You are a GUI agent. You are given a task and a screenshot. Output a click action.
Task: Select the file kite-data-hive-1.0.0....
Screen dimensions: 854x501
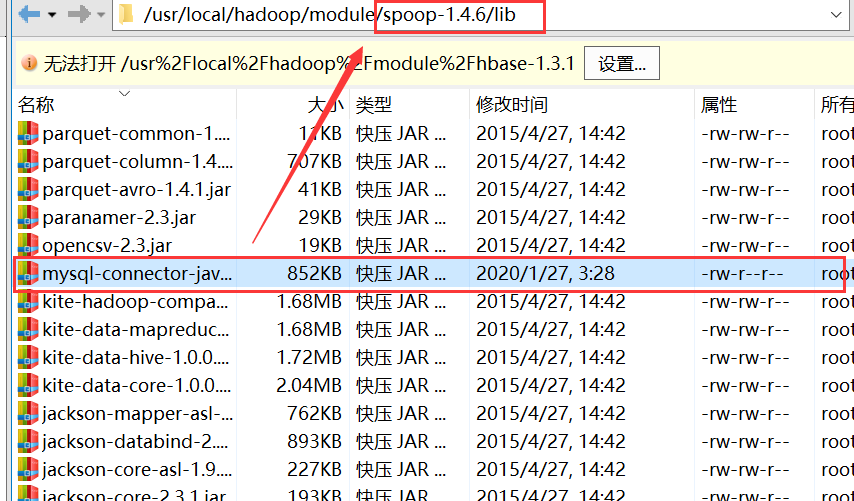[x=136, y=357]
